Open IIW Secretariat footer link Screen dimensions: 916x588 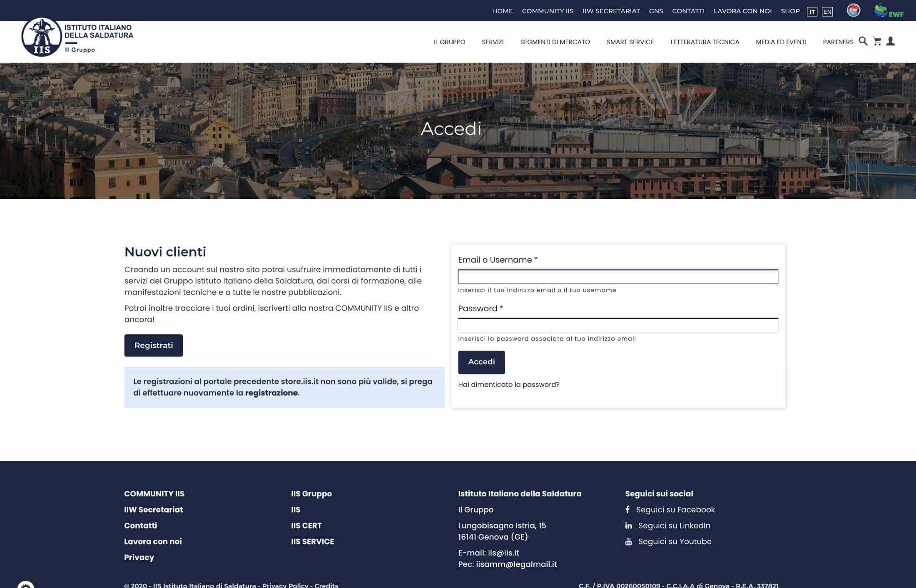click(153, 509)
